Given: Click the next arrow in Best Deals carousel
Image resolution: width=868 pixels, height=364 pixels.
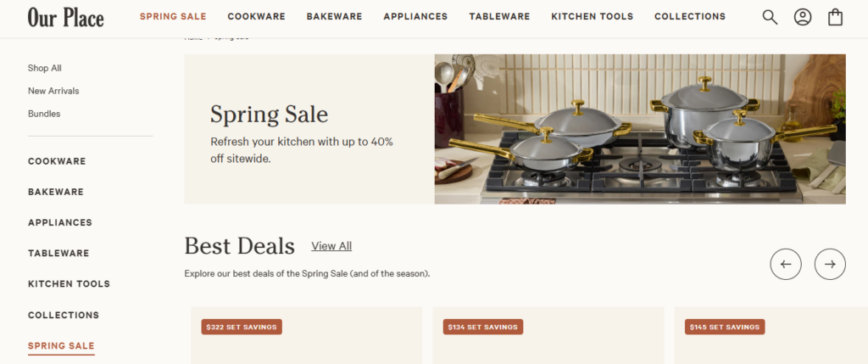Looking at the screenshot, I should (830, 264).
